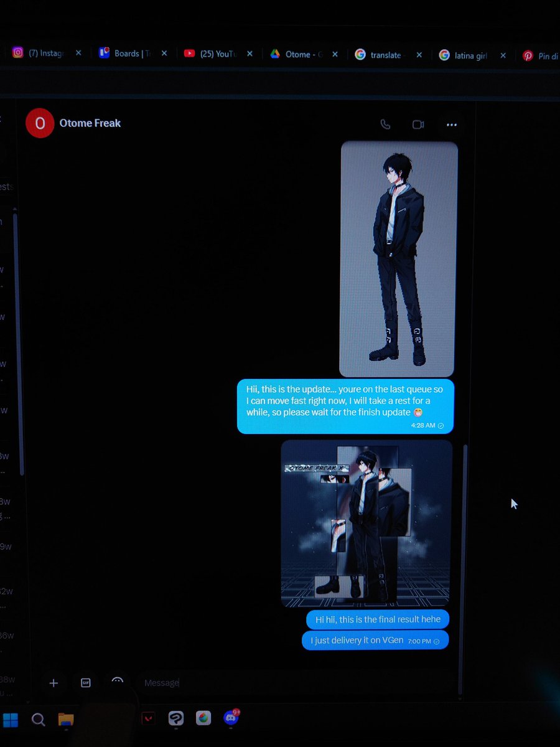The image size is (560, 747).
Task: Open Discord from the taskbar
Action: click(x=231, y=718)
